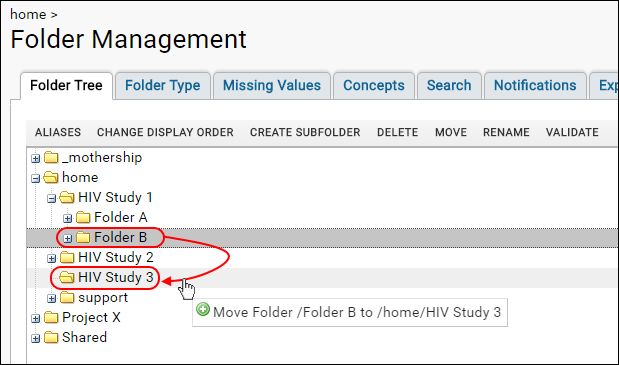Screen dimensions: 619x365
Task: Expand the _mothership folder node
Action: (x=36, y=159)
